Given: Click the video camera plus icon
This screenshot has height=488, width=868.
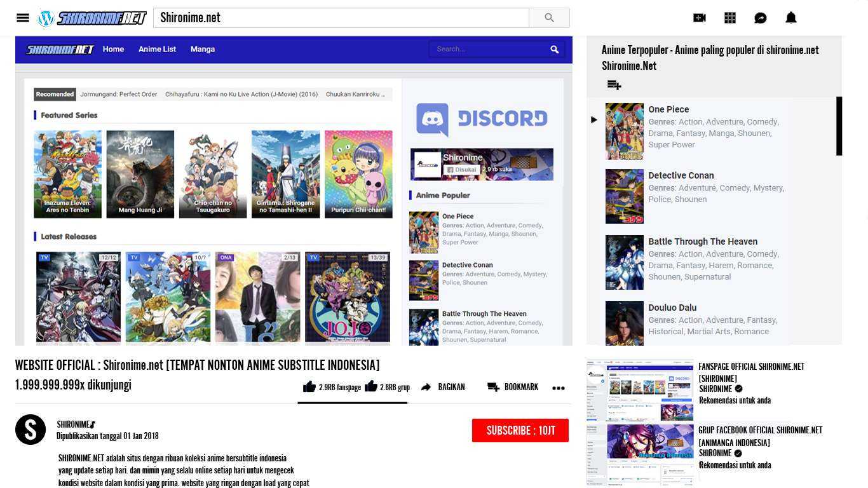Looking at the screenshot, I should point(700,18).
